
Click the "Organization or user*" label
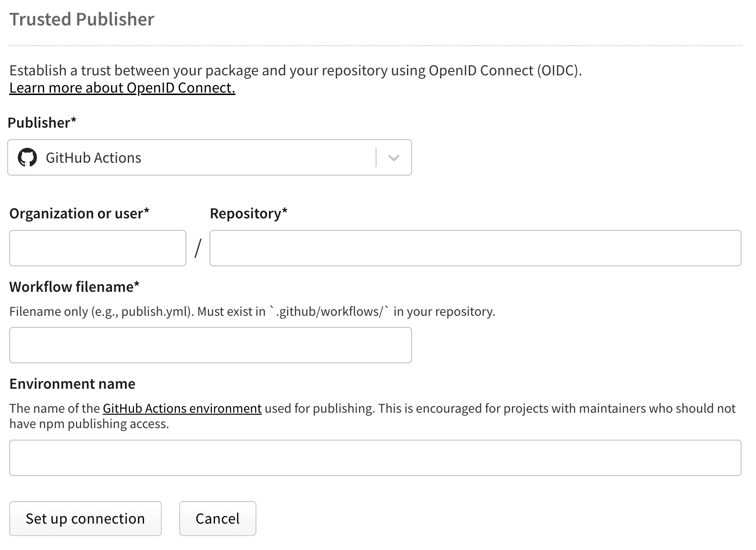tap(79, 213)
